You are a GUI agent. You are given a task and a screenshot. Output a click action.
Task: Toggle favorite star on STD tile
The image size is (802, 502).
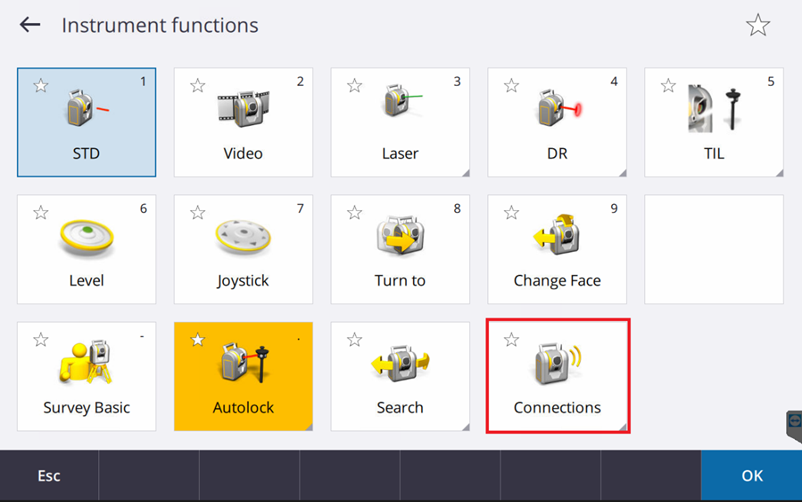click(x=41, y=85)
